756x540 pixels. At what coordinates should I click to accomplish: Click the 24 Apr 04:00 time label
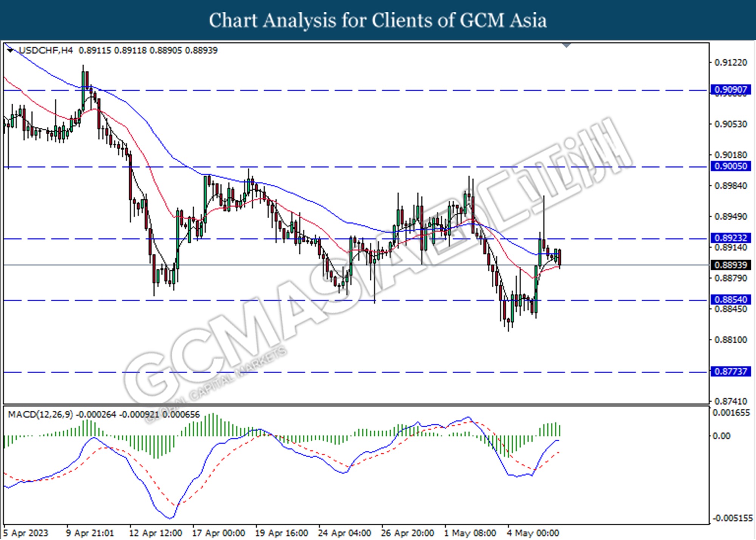(x=344, y=533)
